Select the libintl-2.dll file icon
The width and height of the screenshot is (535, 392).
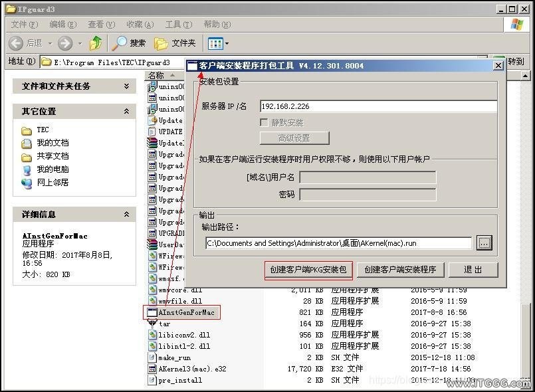coord(152,346)
